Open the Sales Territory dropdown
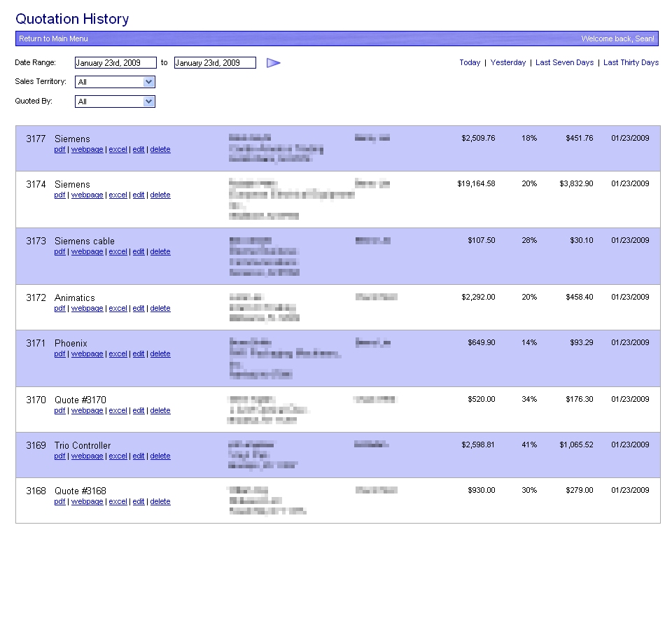The width and height of the screenshot is (672, 630). click(115, 82)
